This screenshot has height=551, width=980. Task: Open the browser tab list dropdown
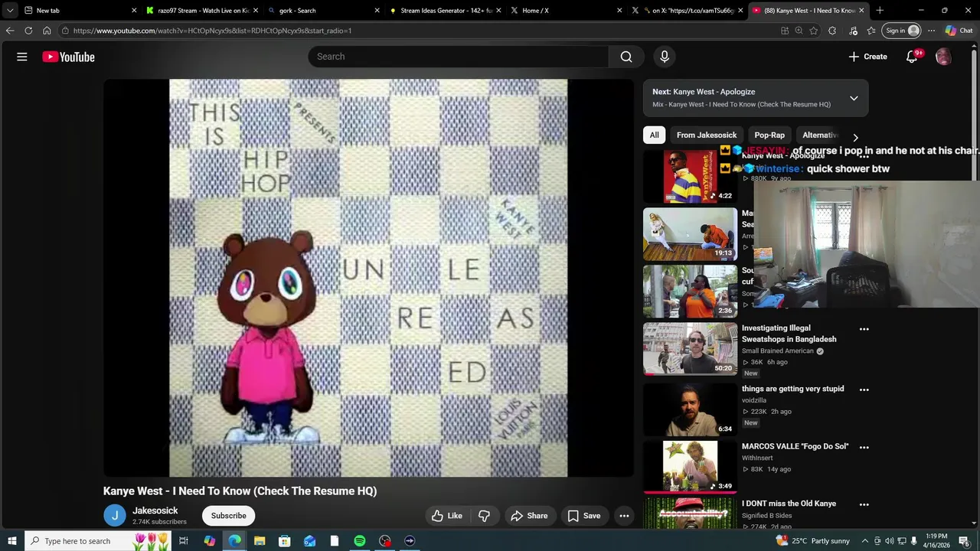pyautogui.click(x=10, y=11)
